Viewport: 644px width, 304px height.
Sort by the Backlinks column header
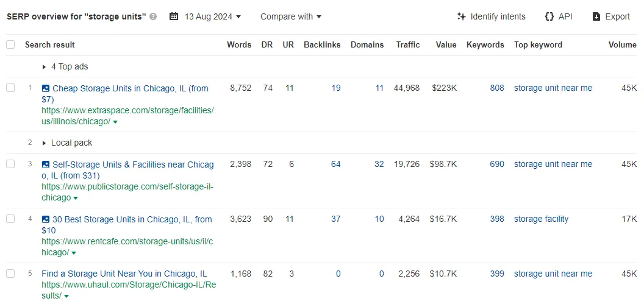pyautogui.click(x=322, y=44)
